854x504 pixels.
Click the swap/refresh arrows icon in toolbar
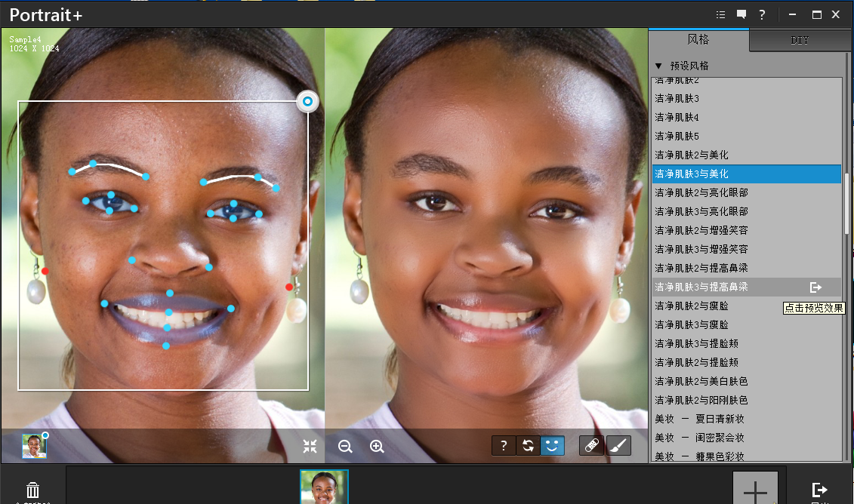point(528,446)
